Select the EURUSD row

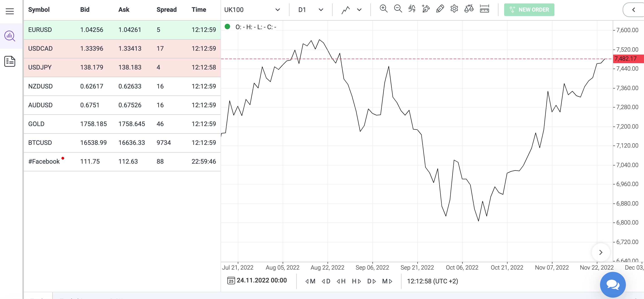122,30
